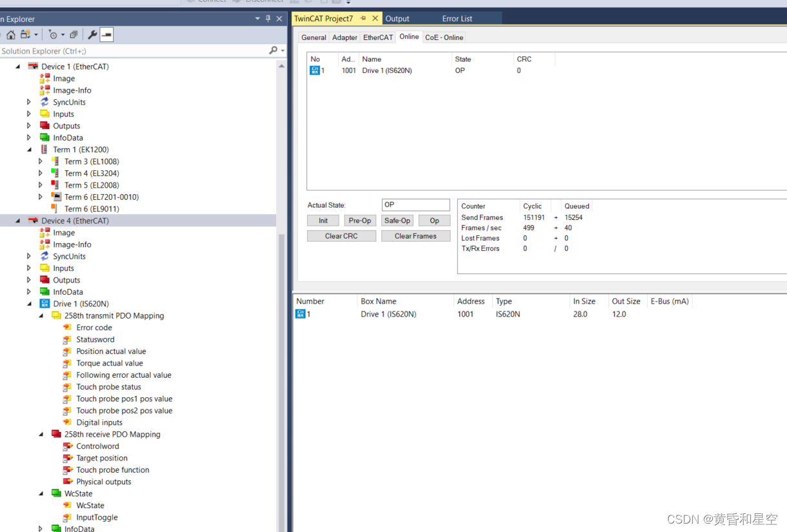Click Term 4 (EL3204) terminal icon
This screenshot has width=787, height=532.
tap(55, 173)
